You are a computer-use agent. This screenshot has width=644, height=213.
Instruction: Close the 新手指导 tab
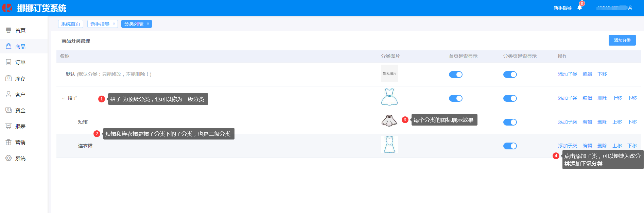114,24
